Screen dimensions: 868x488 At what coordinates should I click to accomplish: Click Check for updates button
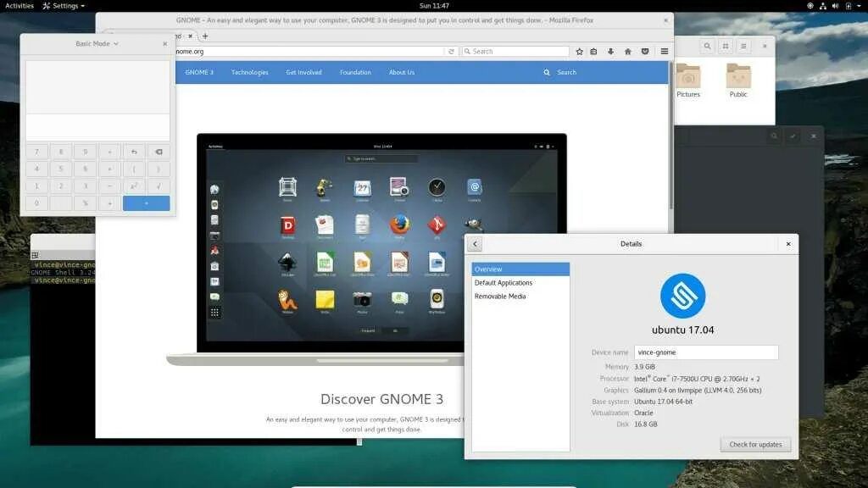(755, 444)
